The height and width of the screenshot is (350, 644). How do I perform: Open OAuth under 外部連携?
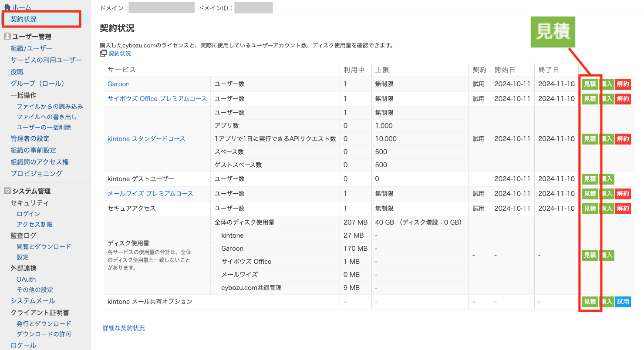(26, 279)
